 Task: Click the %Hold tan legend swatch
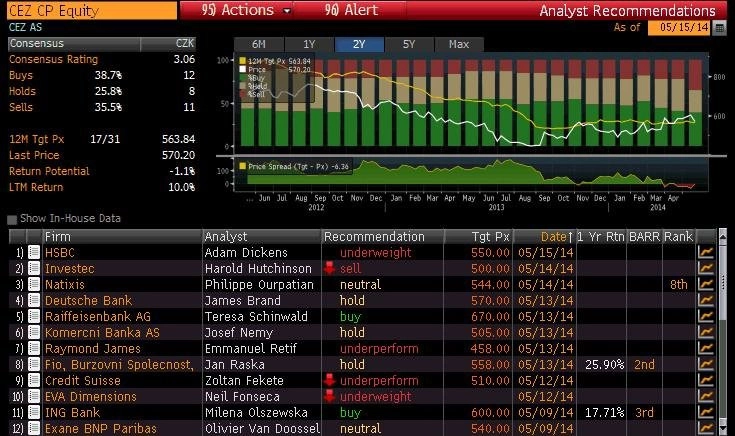pos(242,86)
